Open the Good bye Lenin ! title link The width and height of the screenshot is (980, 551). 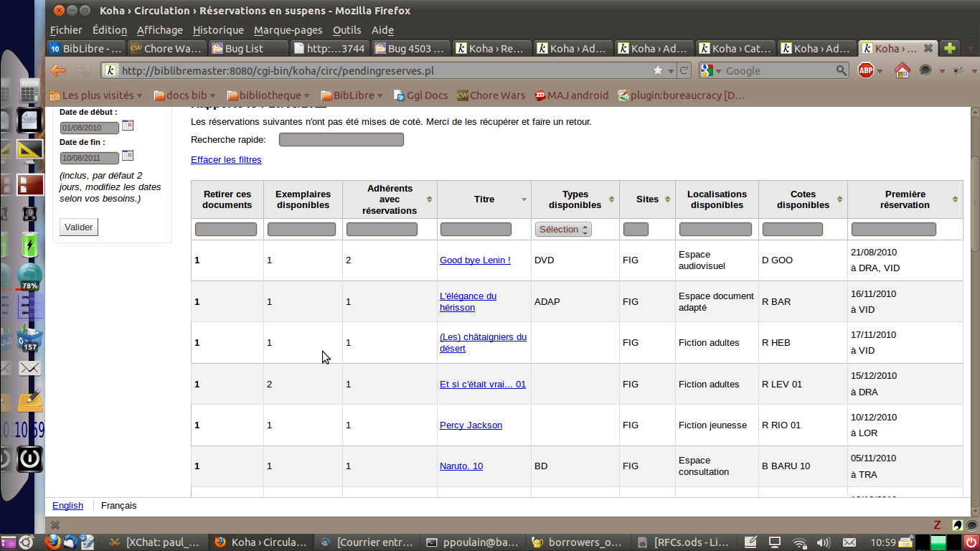tap(475, 260)
